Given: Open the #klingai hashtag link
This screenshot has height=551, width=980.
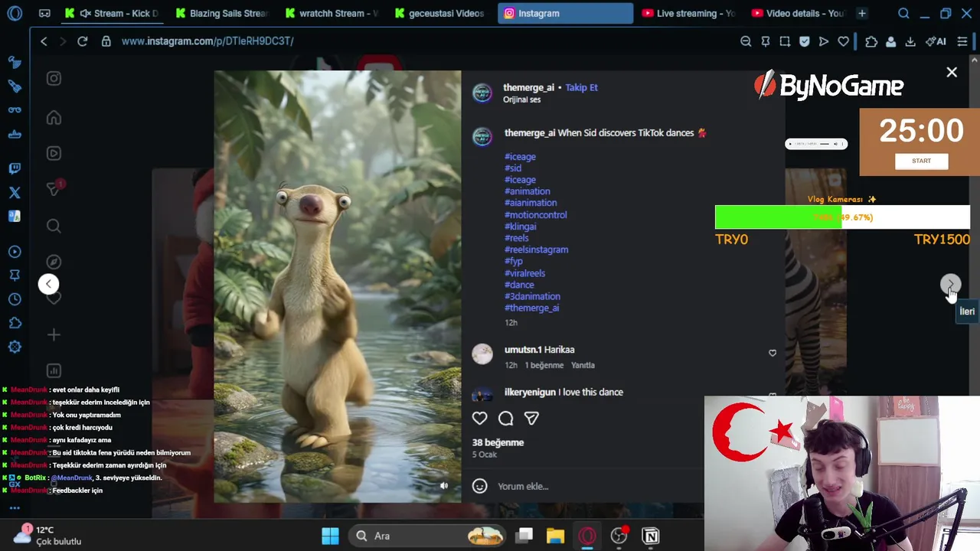Looking at the screenshot, I should coord(521,227).
